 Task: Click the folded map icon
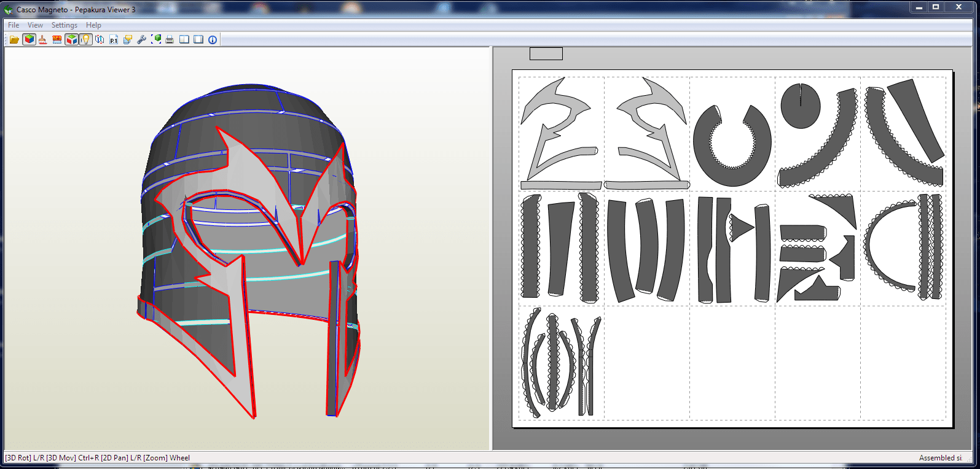click(x=100, y=40)
